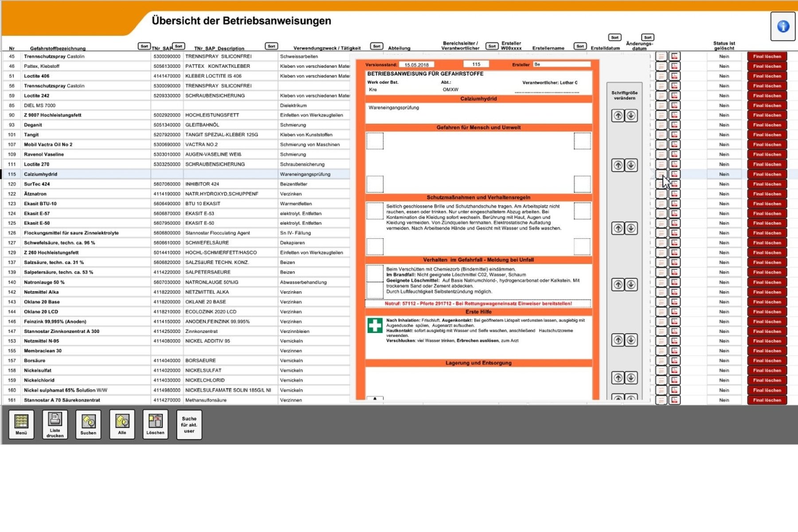Click Final löschen for row 160 Nickel sulphamat
The height and width of the screenshot is (532, 798).
[767, 390]
